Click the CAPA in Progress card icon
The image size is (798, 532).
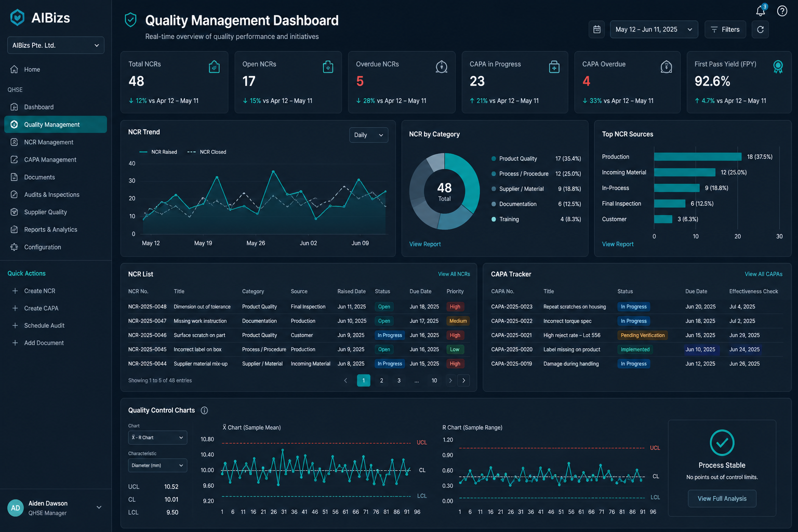[x=554, y=66]
